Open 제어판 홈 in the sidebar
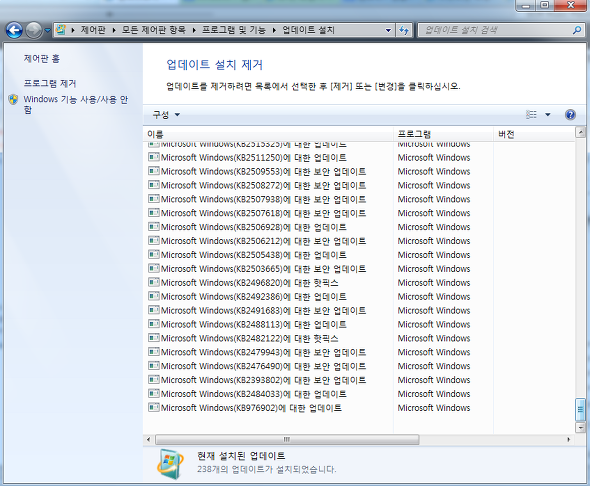 point(42,59)
